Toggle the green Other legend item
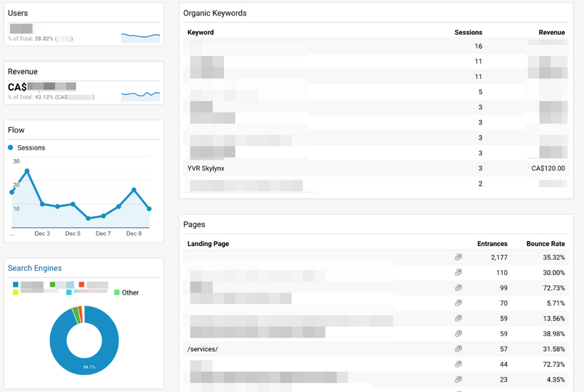 117,293
